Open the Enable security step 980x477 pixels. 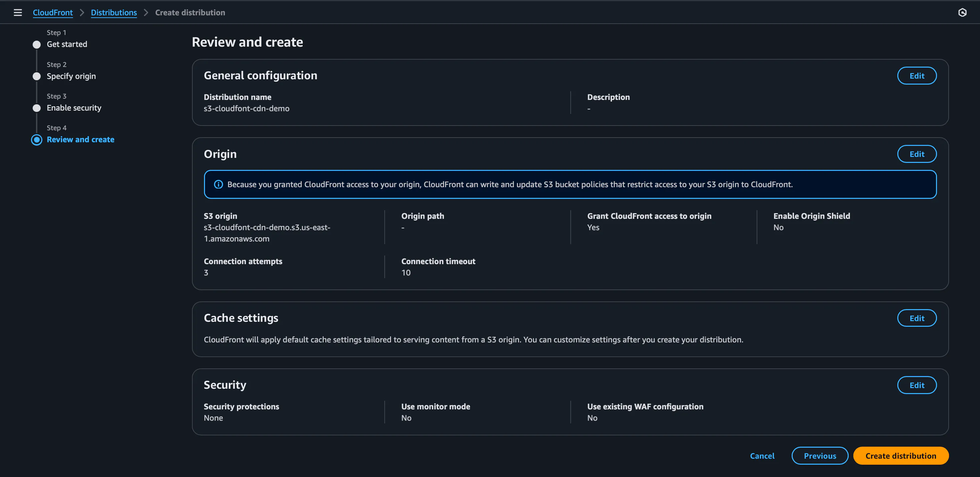[74, 108]
